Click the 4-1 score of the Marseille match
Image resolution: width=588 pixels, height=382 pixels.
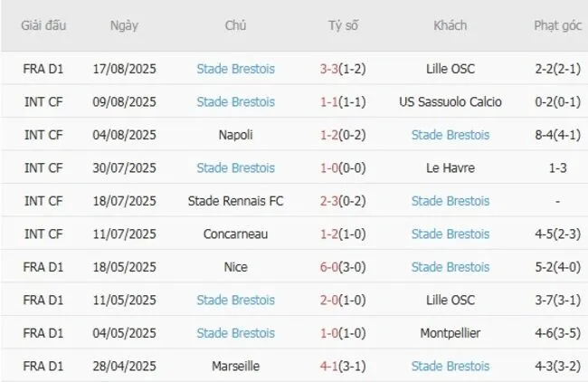coord(333,366)
